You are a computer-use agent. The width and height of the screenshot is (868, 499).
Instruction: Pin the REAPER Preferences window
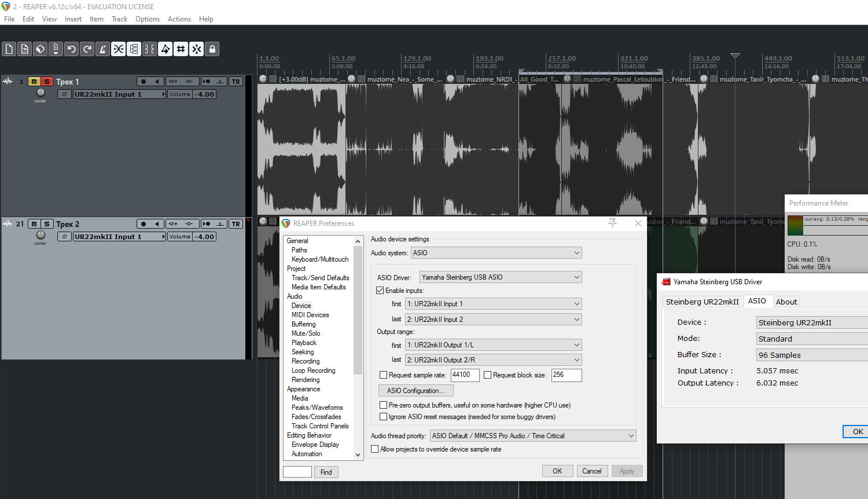[612, 223]
